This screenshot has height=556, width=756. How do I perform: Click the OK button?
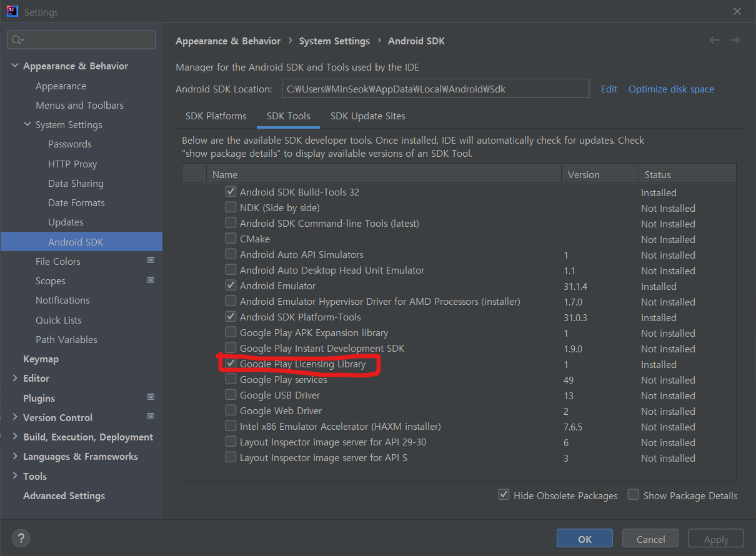[x=585, y=539]
